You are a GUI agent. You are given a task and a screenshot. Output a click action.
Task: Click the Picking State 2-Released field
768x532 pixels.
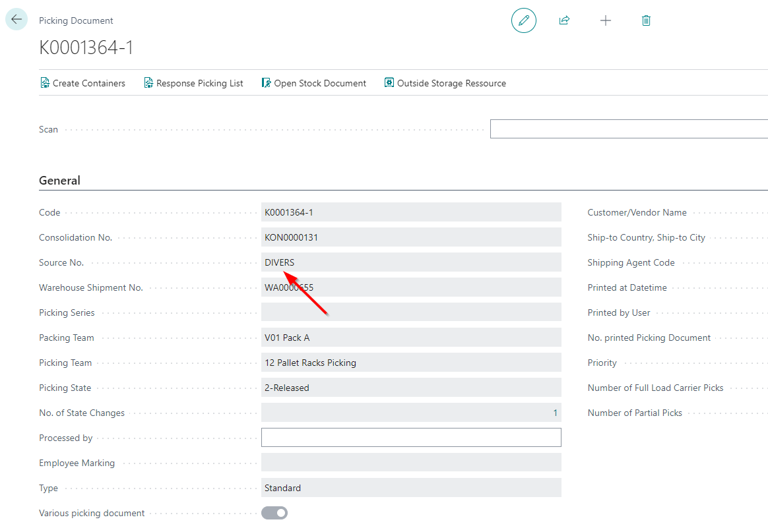click(x=410, y=388)
